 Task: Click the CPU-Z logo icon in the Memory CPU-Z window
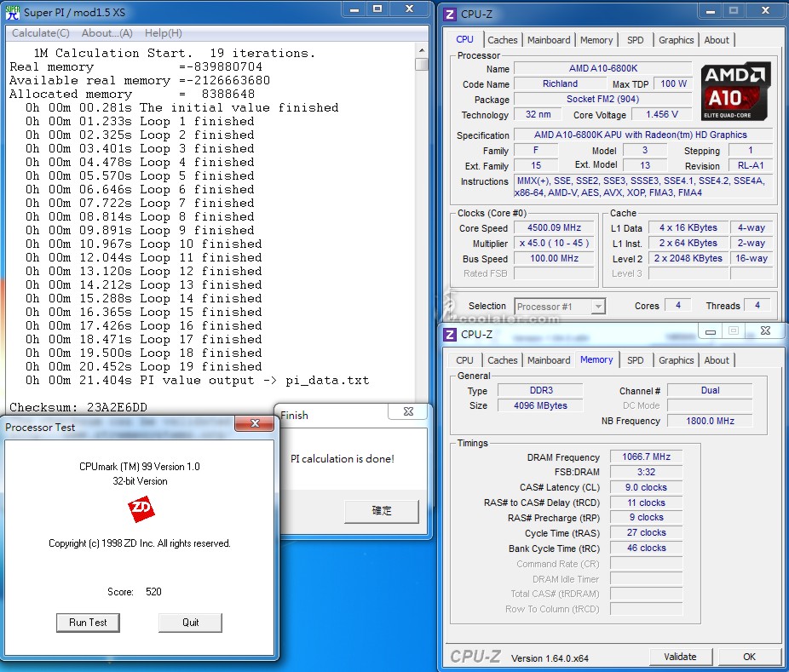[x=450, y=335]
